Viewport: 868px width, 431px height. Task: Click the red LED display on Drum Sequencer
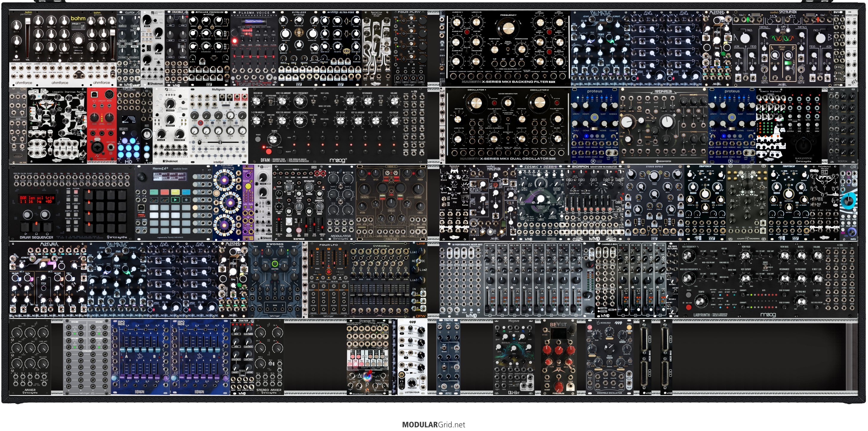coord(37,199)
